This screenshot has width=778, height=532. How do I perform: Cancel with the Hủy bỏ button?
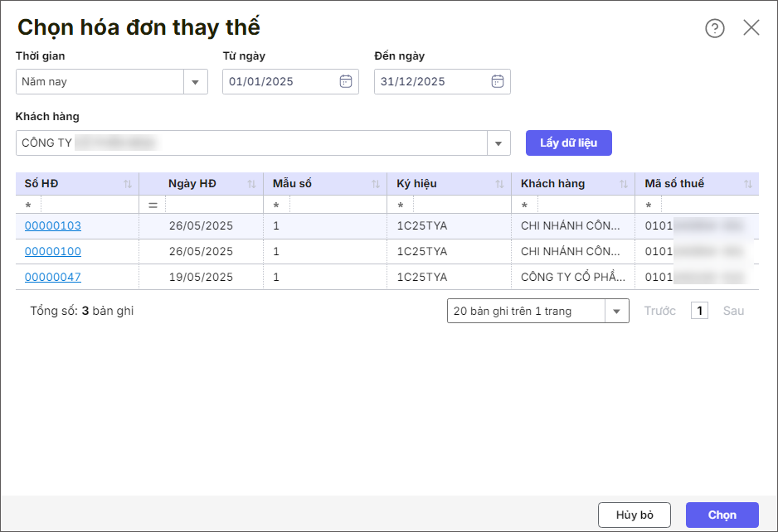point(635,515)
